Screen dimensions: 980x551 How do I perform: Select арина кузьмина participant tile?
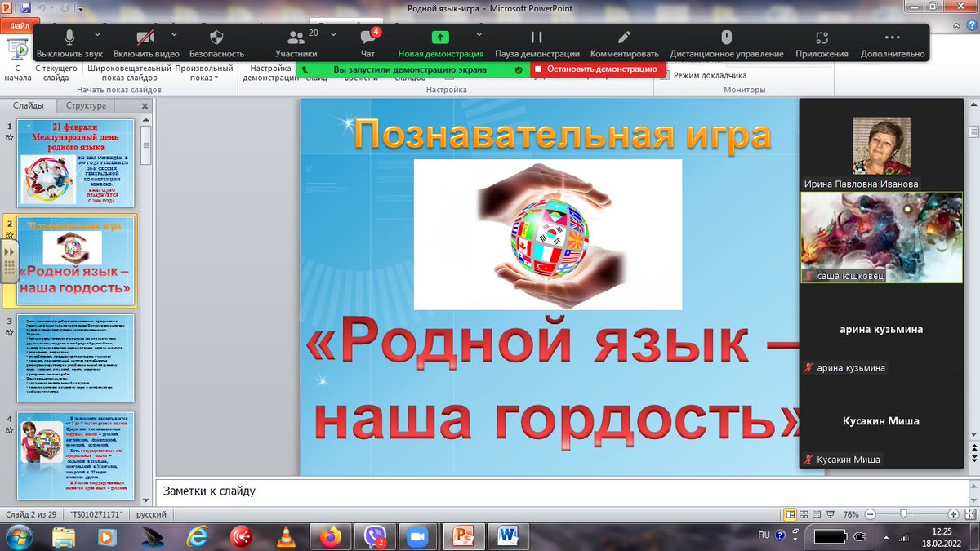881,330
